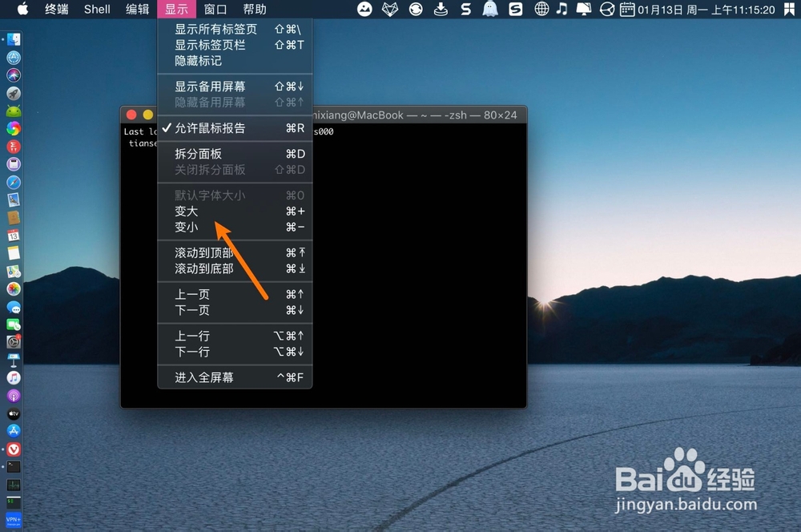Select 隐藏标记 menu item
Image resolution: width=801 pixels, height=532 pixels.
235,61
